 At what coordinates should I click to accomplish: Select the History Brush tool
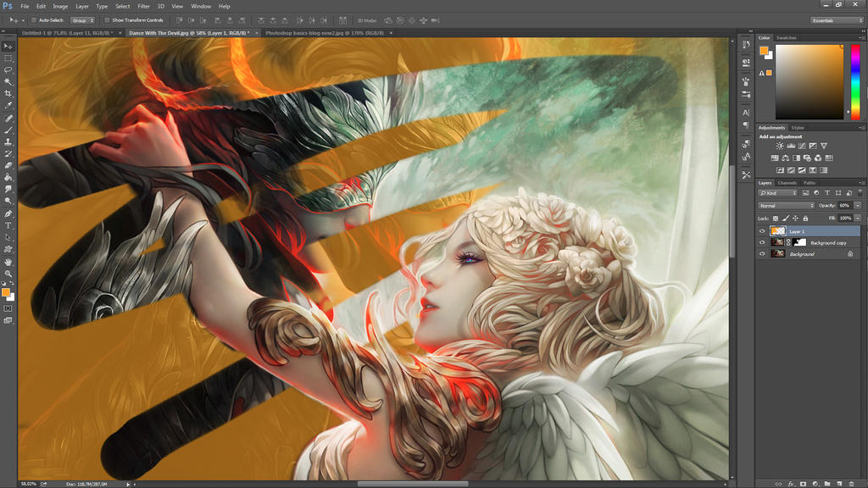8,154
